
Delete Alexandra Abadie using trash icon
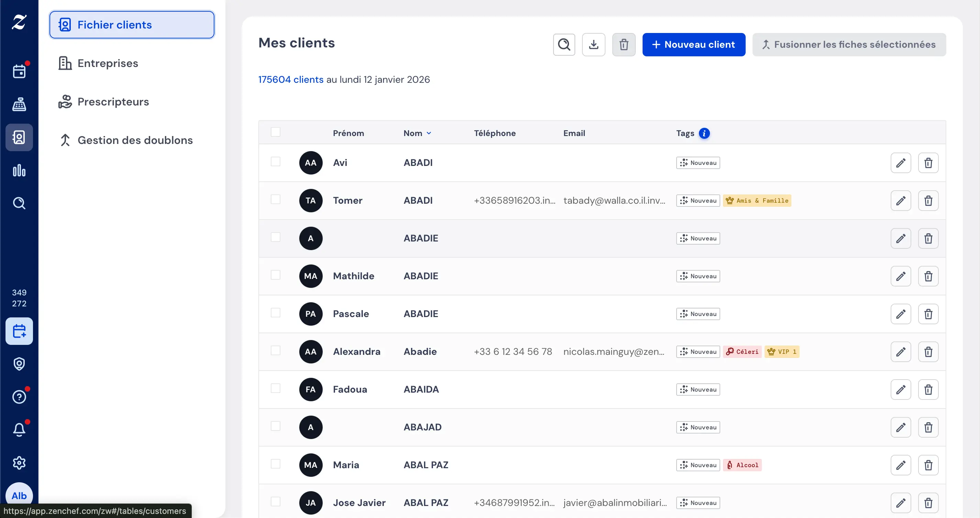(x=928, y=351)
